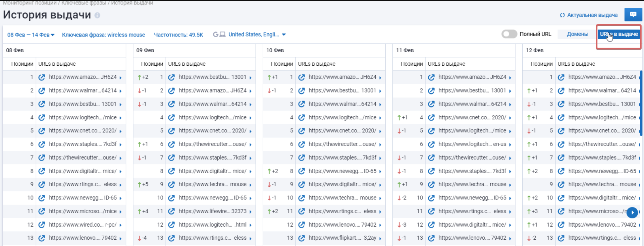Click the Ключевая фраза: wireless mouse link
Viewport: 644px width, 246px height.
click(103, 35)
